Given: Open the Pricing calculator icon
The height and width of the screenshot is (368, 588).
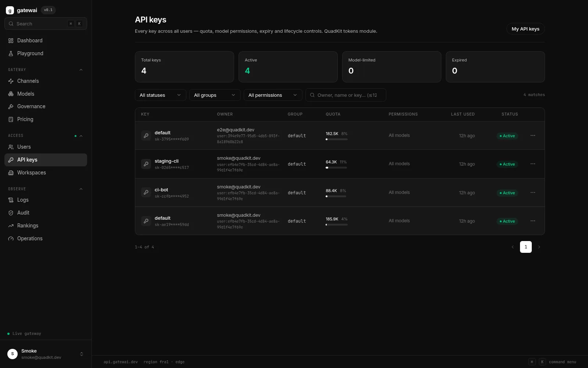Looking at the screenshot, I should pos(11,119).
